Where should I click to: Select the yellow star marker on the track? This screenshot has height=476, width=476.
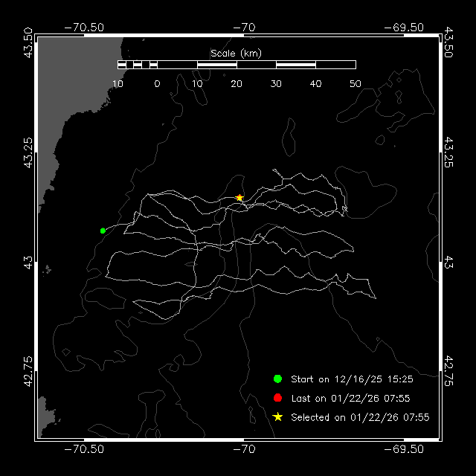pos(239,198)
